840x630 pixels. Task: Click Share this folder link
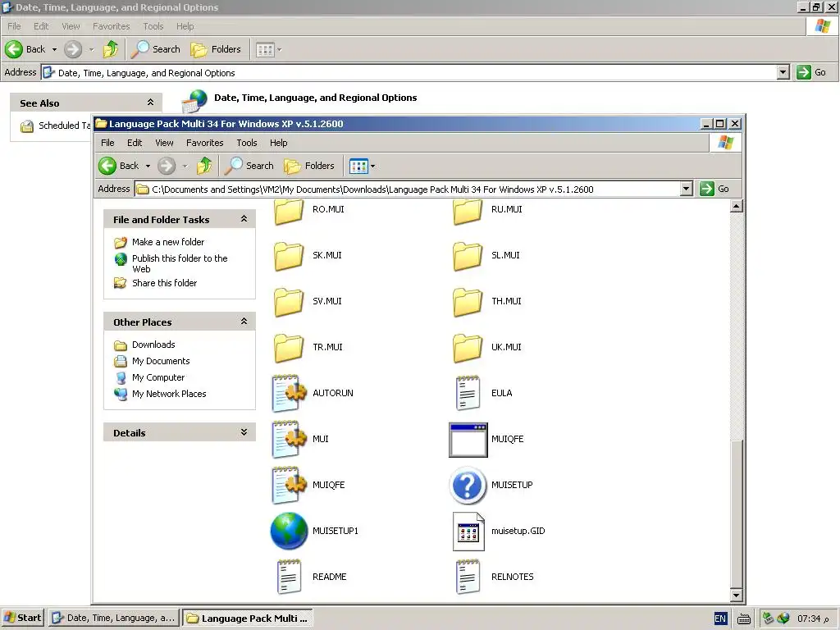coord(164,283)
